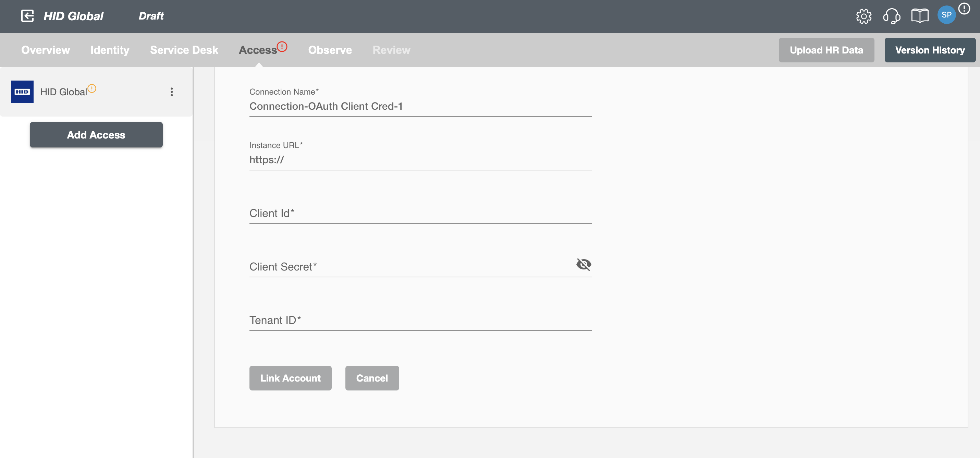The width and height of the screenshot is (980, 458).
Task: Click the Cancel button
Action: click(x=372, y=378)
